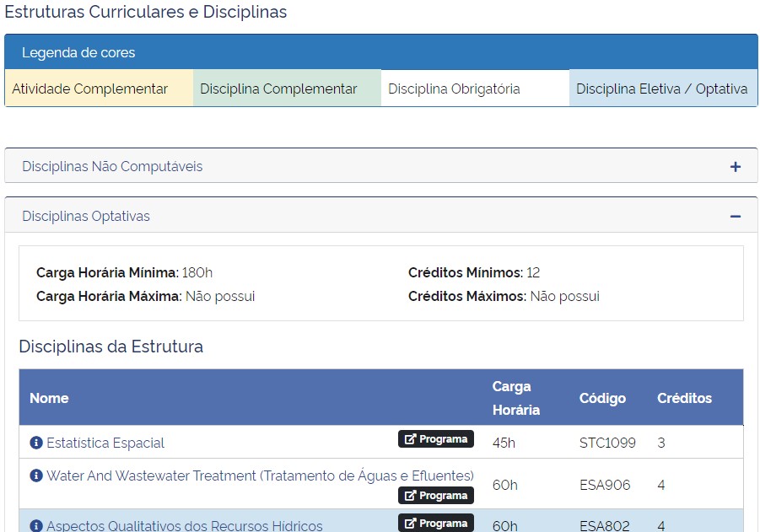
Task: Click the Nome column header
Action: pyautogui.click(x=49, y=398)
